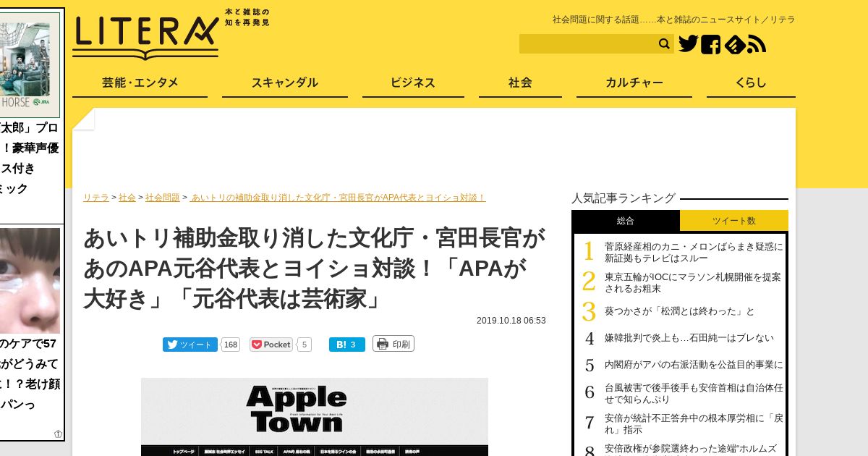The image size is (868, 456).
Task: Click the 印刷 print button
Action: pos(393,344)
